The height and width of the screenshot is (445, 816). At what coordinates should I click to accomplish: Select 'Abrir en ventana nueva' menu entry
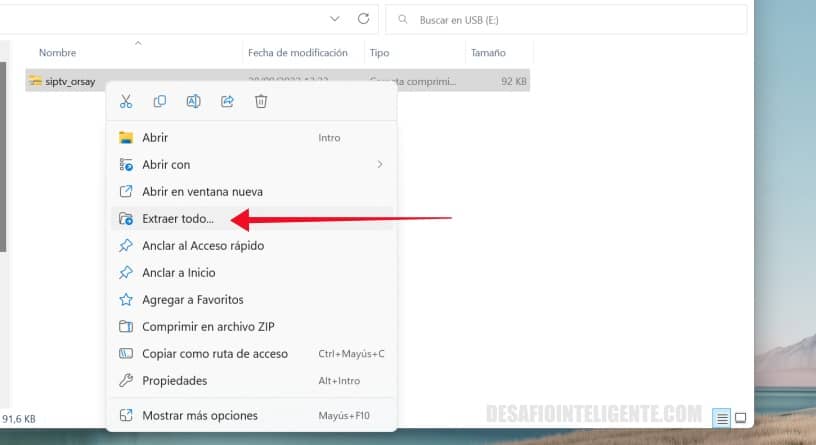[202, 191]
